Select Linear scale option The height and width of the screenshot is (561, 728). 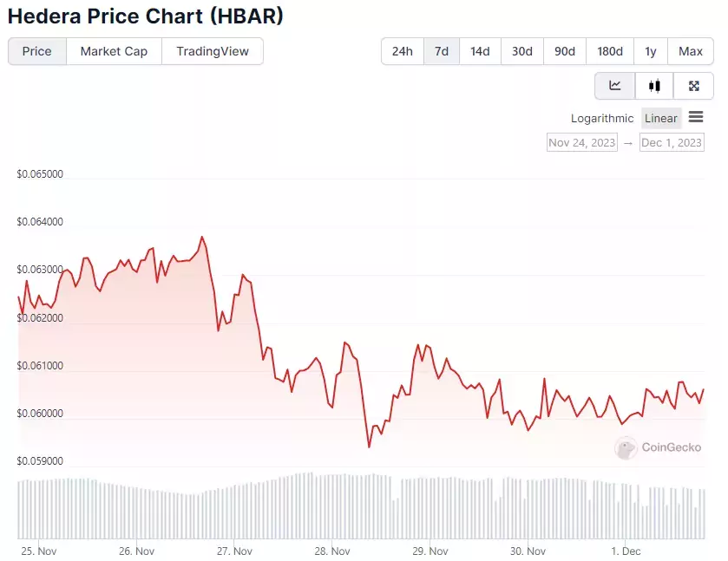click(660, 118)
